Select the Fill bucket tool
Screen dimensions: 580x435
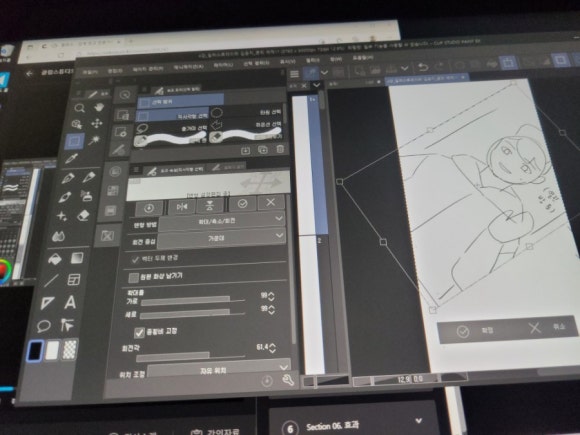[55, 259]
